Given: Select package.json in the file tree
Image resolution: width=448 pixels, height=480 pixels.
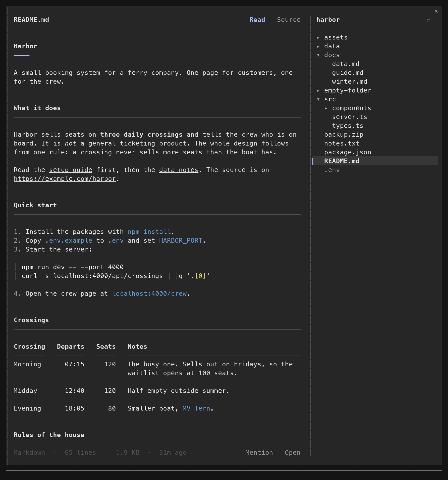Looking at the screenshot, I should 348,152.
